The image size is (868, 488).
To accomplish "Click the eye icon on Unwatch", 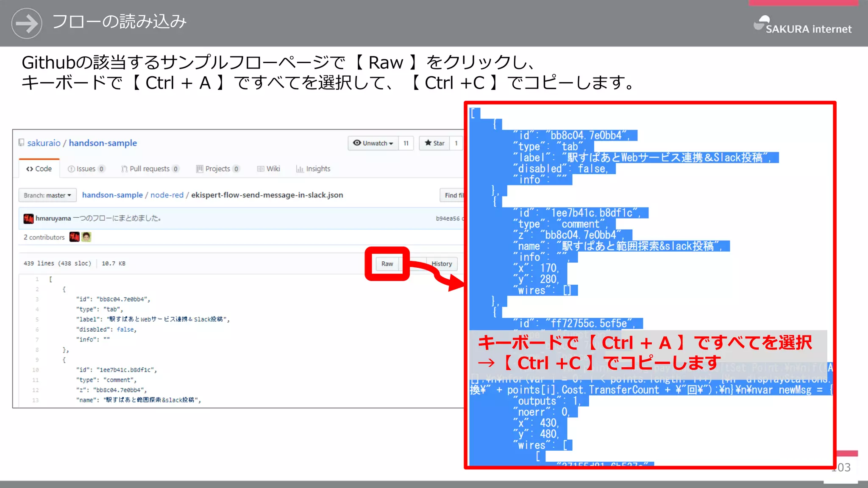I will pyautogui.click(x=357, y=143).
